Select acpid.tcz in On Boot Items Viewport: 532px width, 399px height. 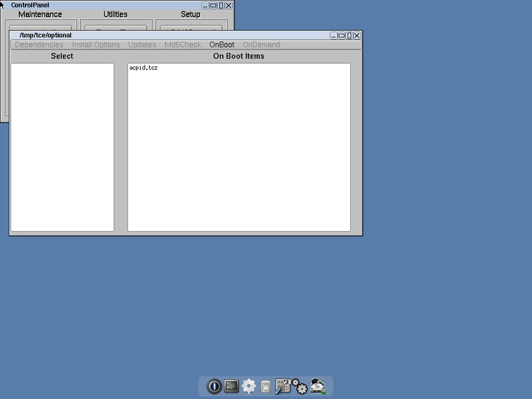tap(144, 68)
